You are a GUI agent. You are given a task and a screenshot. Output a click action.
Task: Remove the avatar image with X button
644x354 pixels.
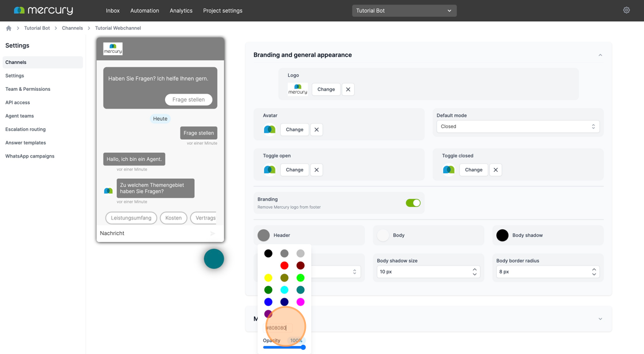pos(317,130)
